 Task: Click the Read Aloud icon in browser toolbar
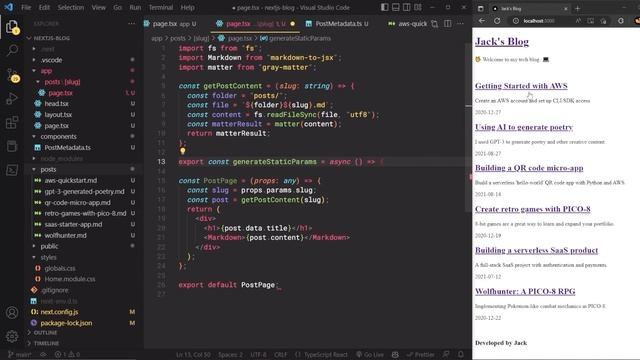(578, 20)
